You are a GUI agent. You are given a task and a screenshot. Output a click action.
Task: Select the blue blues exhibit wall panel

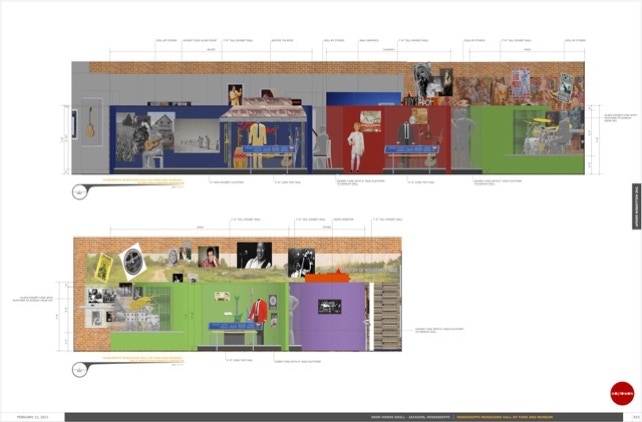211,139
